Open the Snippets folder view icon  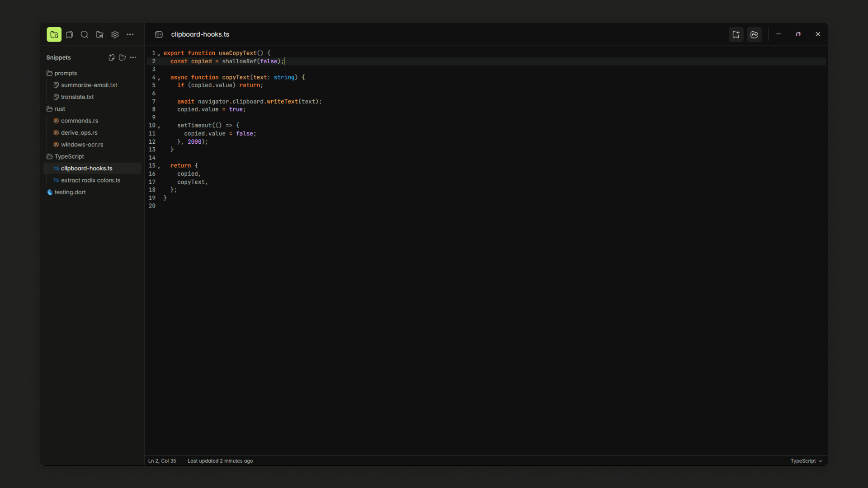[x=54, y=34]
